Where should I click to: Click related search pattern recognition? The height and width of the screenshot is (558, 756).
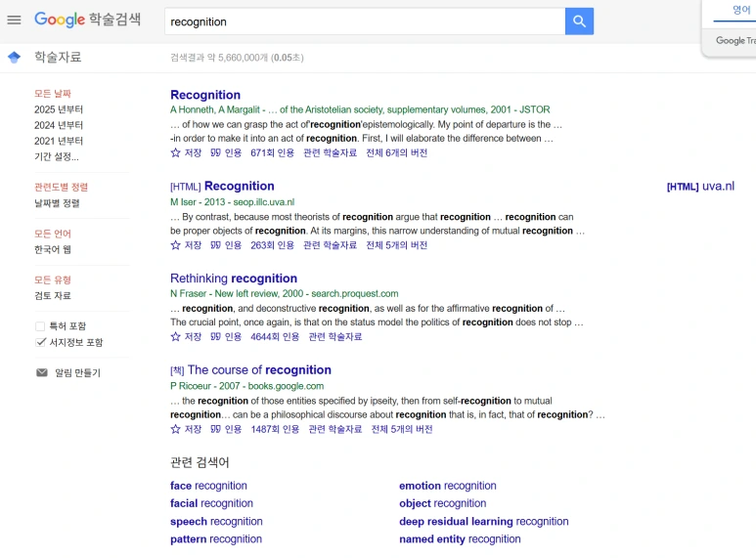[x=216, y=538]
